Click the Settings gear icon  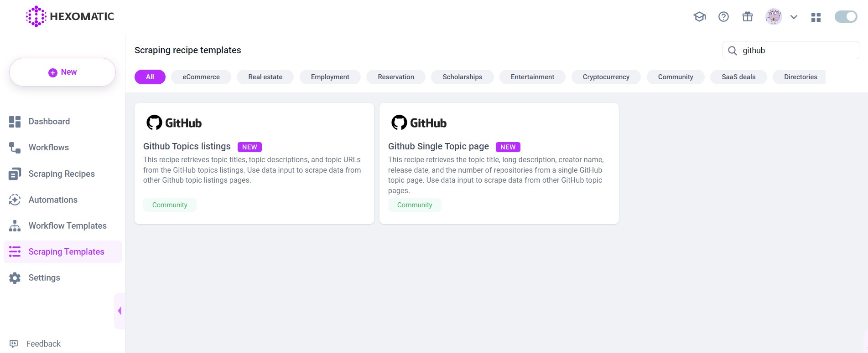[x=15, y=278]
